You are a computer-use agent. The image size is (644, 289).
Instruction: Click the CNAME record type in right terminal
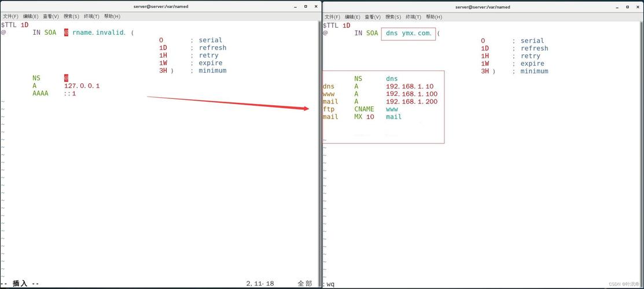pyautogui.click(x=365, y=109)
